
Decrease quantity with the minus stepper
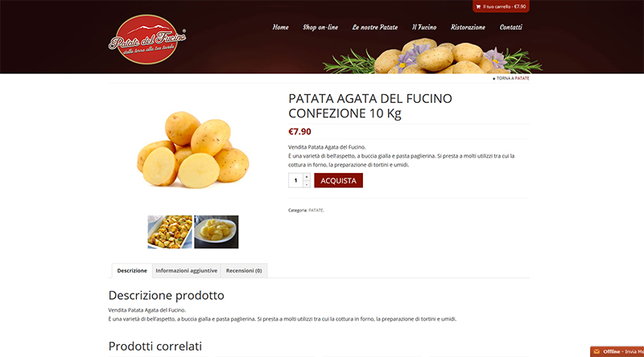[x=307, y=184]
